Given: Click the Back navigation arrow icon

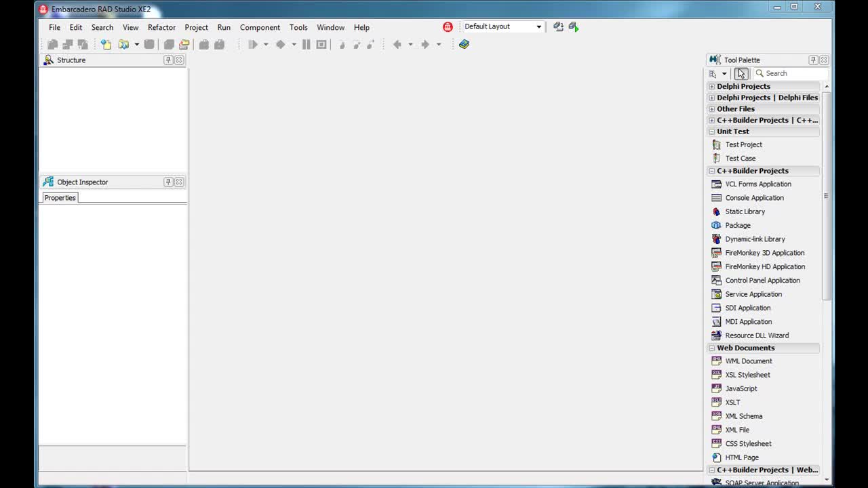Looking at the screenshot, I should click(397, 44).
